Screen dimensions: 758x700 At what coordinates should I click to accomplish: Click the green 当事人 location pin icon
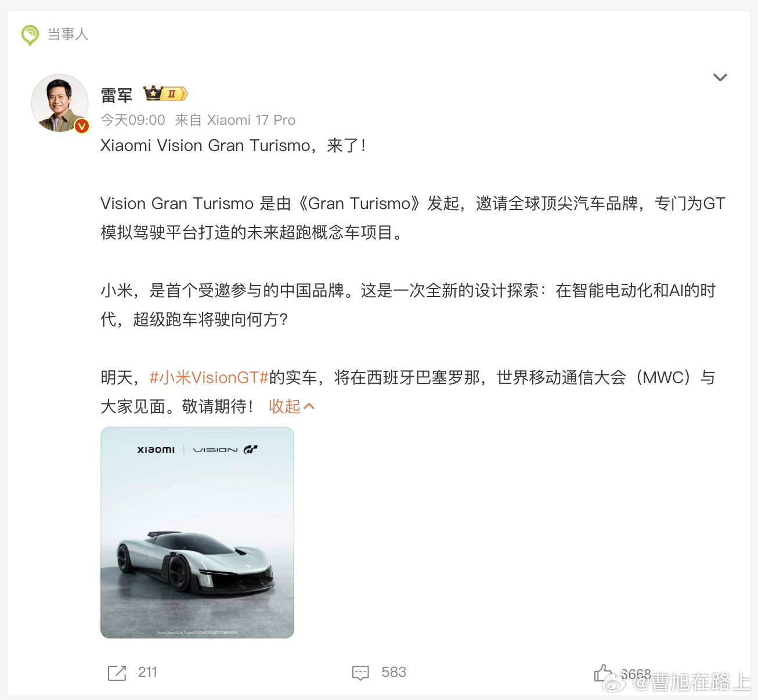click(x=30, y=35)
